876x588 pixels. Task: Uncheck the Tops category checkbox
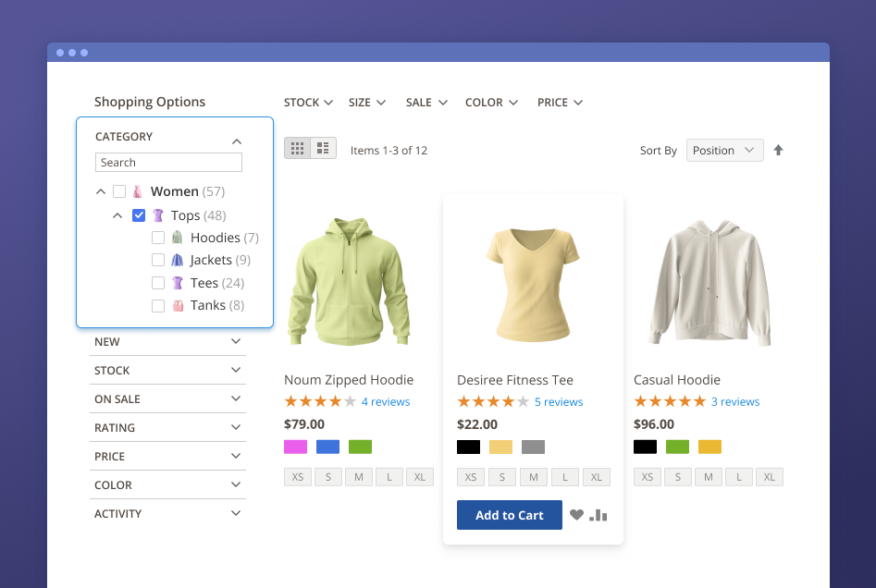coord(139,215)
